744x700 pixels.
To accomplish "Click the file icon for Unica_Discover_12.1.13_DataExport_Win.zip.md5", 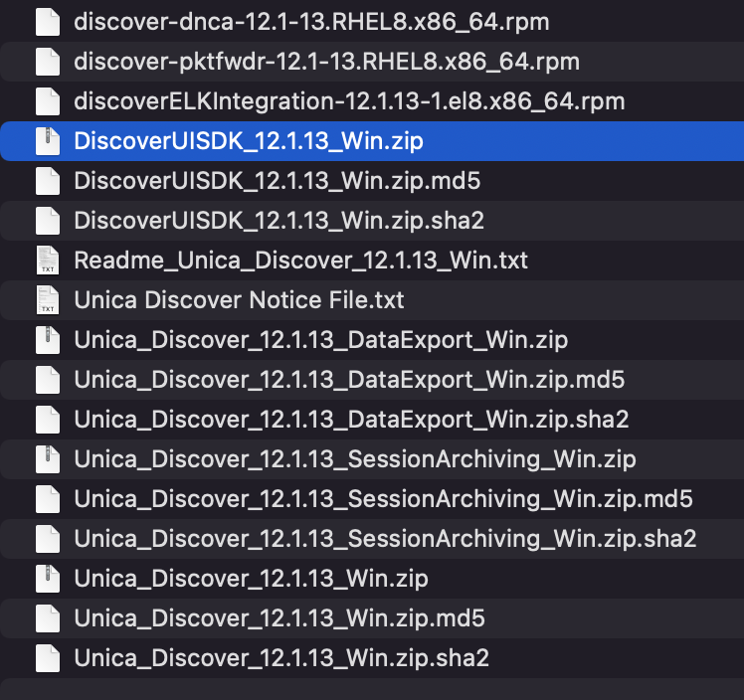I will [x=48, y=380].
